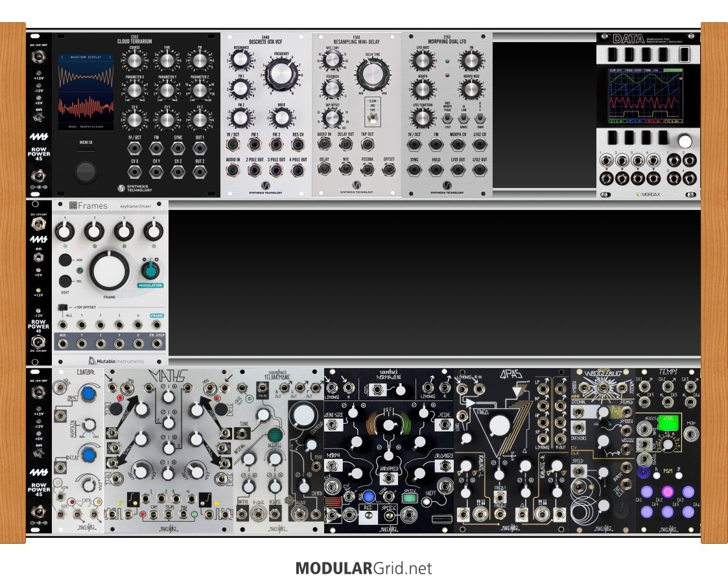Click the E355 Morph Mod knob
728x582 pixels.
click(471, 89)
